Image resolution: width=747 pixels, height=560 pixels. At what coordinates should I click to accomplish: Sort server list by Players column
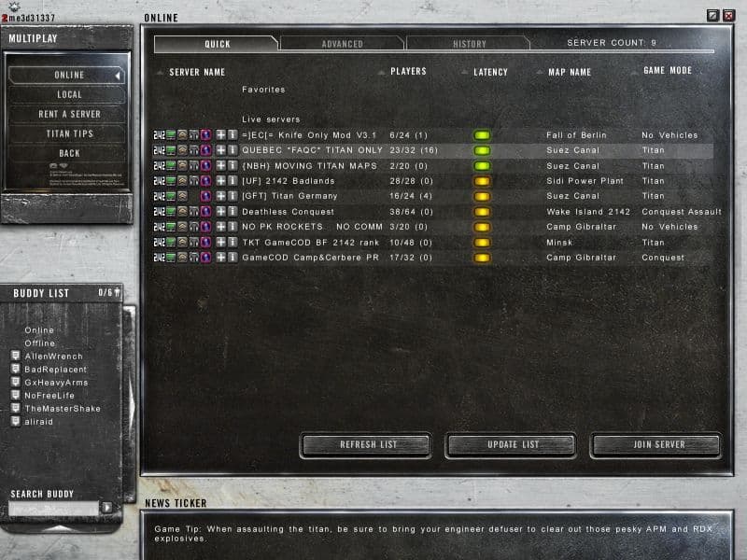point(408,72)
